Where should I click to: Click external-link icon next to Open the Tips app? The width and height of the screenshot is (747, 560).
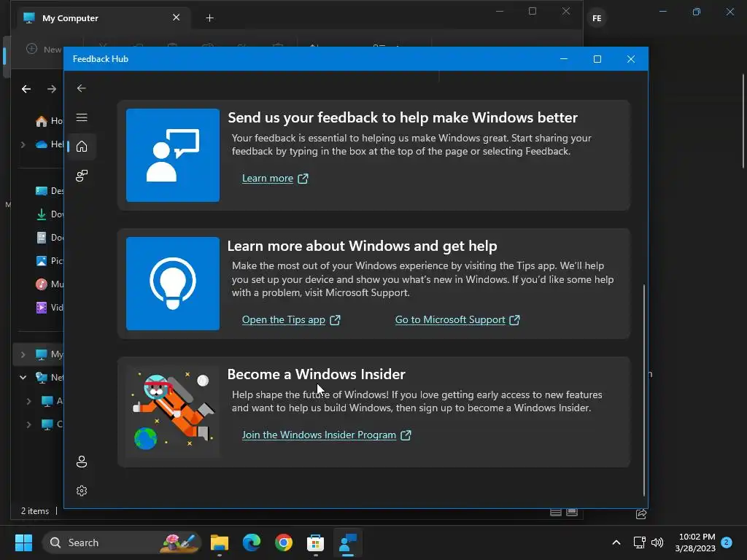[336, 320]
